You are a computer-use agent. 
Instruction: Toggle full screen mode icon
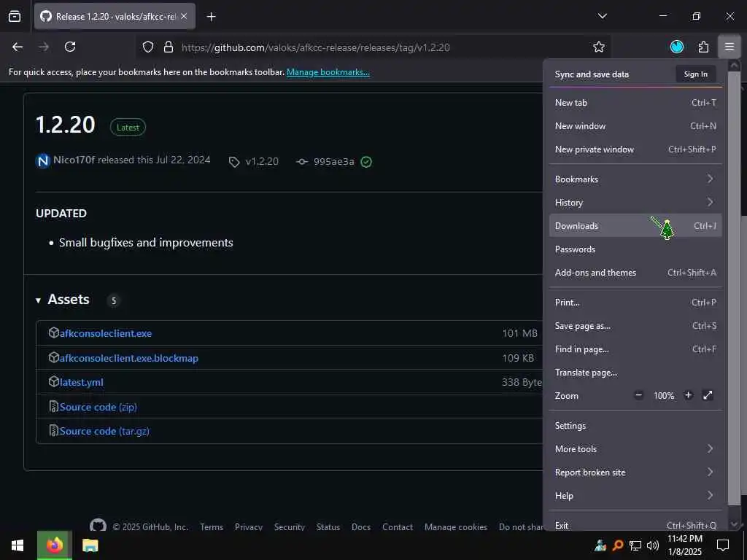pyautogui.click(x=708, y=395)
